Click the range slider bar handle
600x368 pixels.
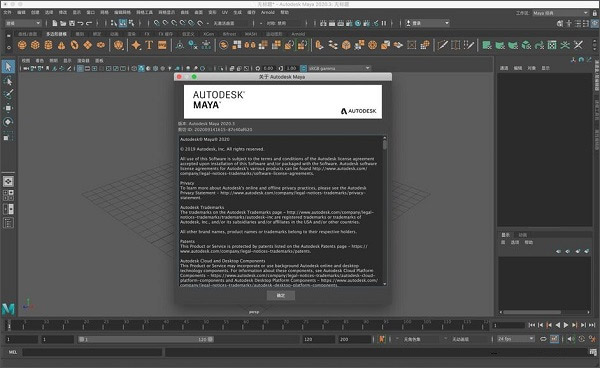point(146,339)
